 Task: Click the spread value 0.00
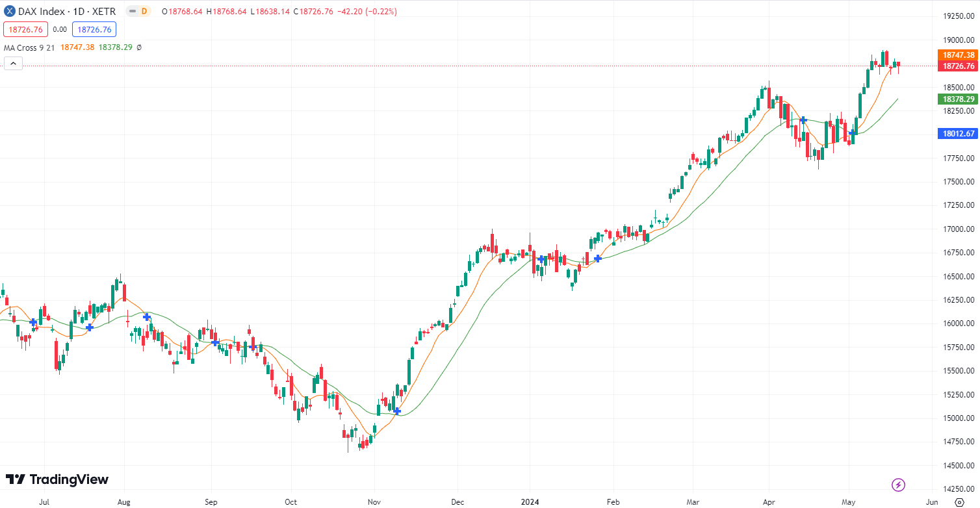[60, 29]
